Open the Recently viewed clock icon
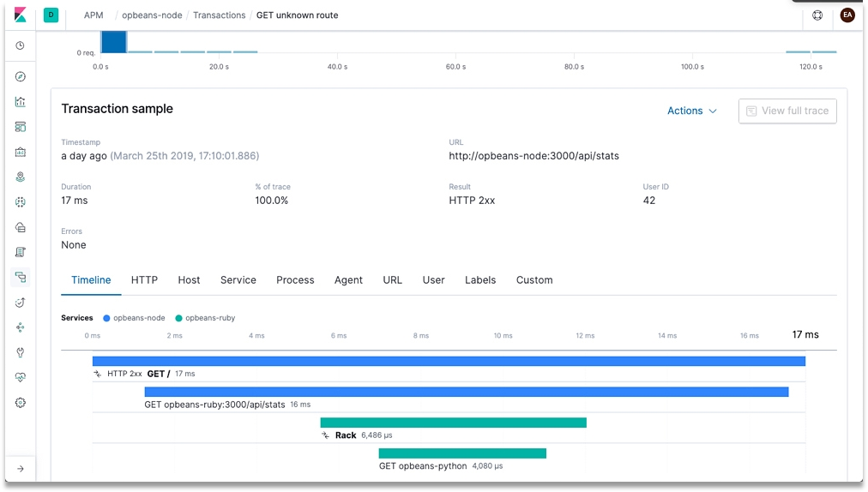868x492 pixels. (21, 45)
